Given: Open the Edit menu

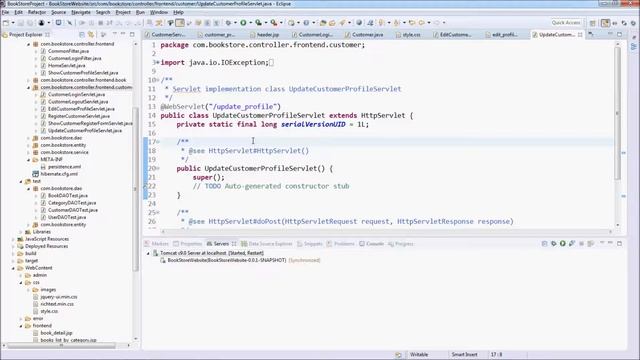Looking at the screenshot, I should click(18, 12).
